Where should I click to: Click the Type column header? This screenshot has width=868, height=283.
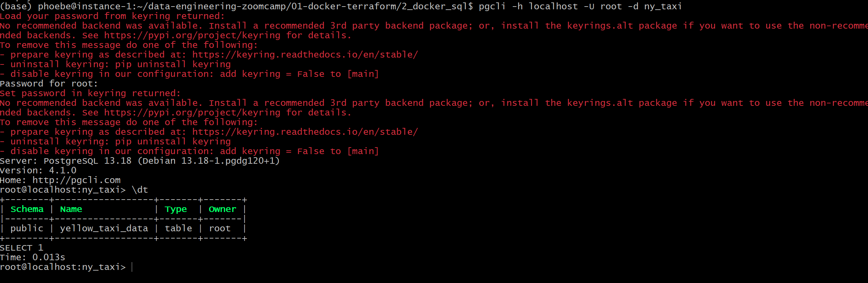point(176,209)
